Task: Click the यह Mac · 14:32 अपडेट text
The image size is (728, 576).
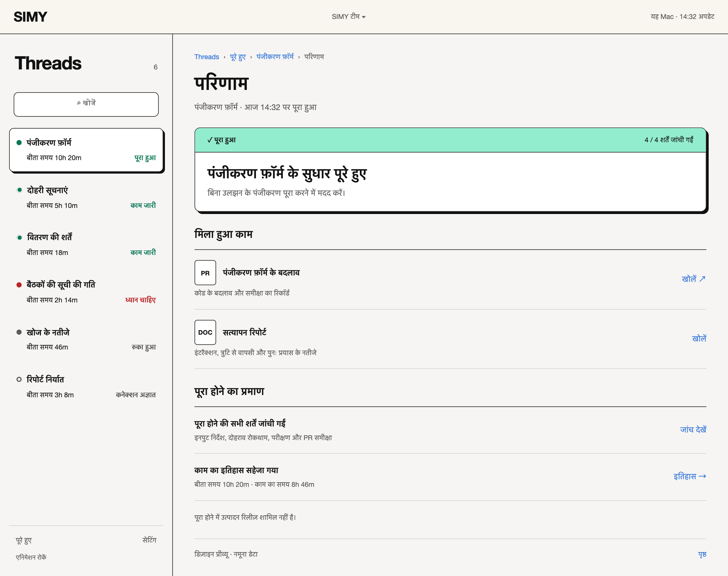Action: coord(682,17)
